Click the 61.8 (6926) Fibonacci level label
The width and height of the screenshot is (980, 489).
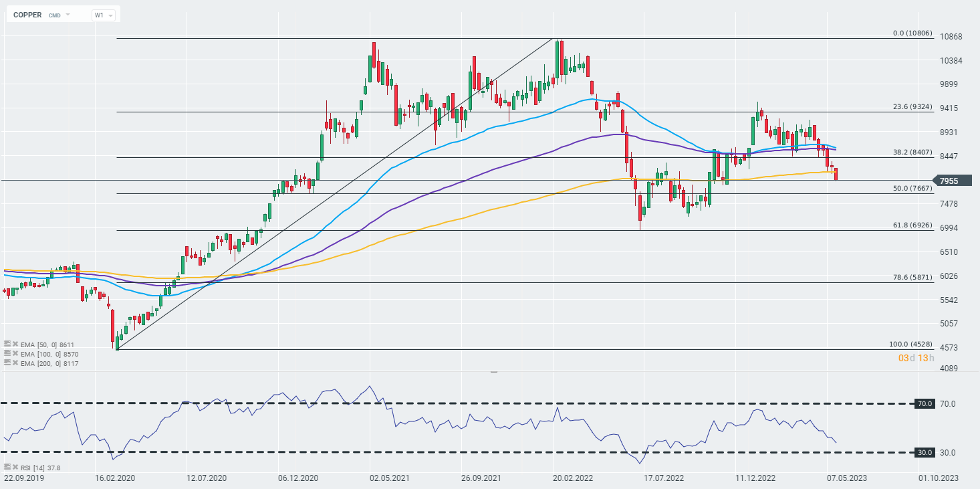[x=912, y=225]
